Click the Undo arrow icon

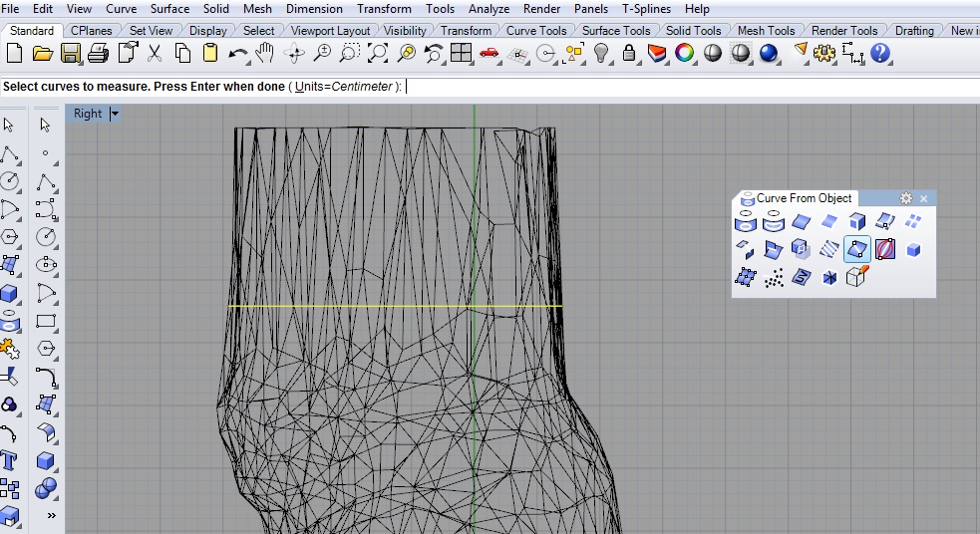tap(237, 53)
